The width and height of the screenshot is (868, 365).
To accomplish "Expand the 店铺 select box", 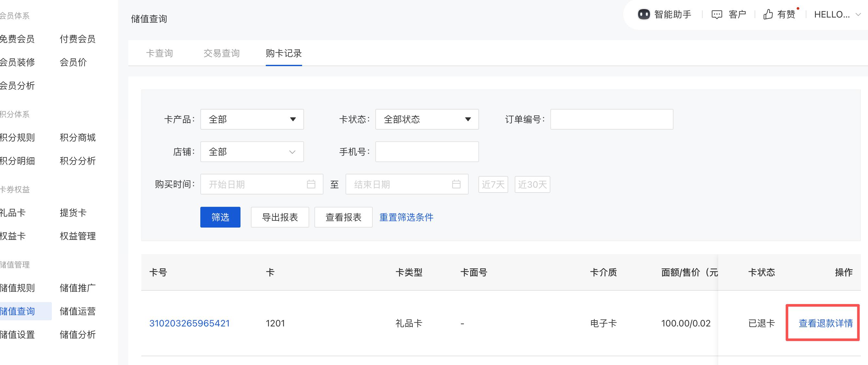I will [252, 152].
